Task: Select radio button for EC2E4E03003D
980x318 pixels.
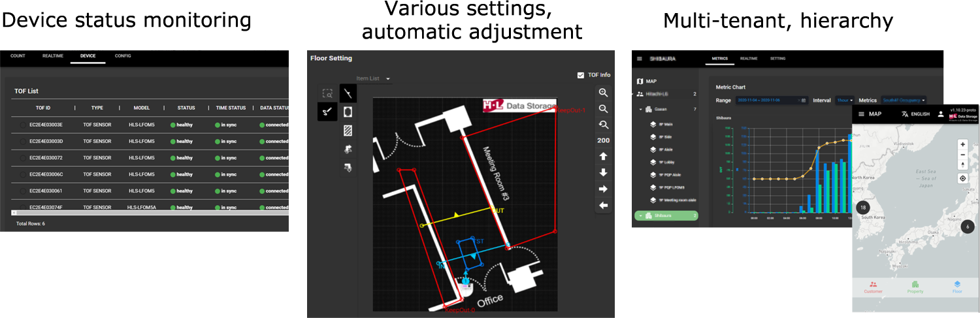Action: [24, 141]
